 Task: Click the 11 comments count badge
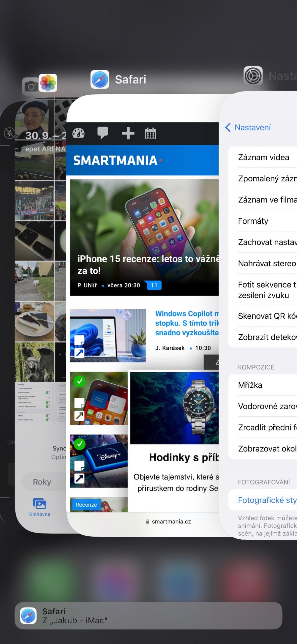pyautogui.click(x=154, y=285)
